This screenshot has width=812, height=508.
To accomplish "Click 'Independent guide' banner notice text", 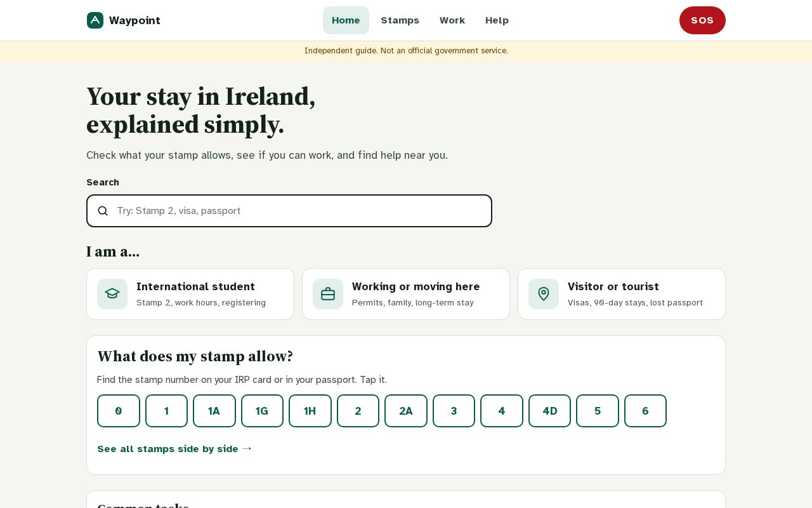I will 406,51.
